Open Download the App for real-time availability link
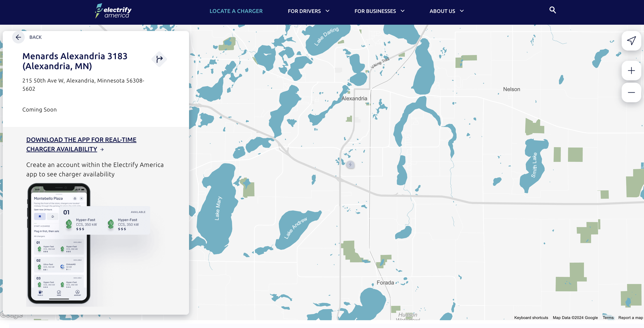Screen dimensions: 644x328 tap(81, 144)
